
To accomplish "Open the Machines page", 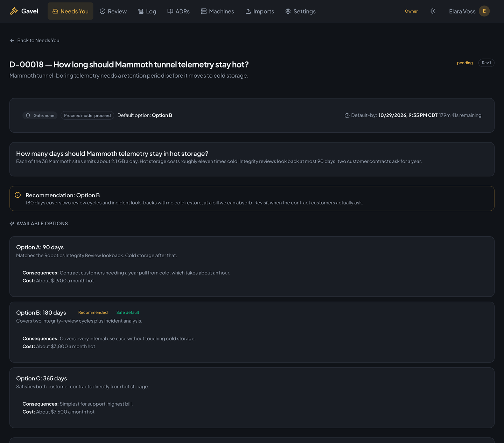I will click(x=217, y=11).
